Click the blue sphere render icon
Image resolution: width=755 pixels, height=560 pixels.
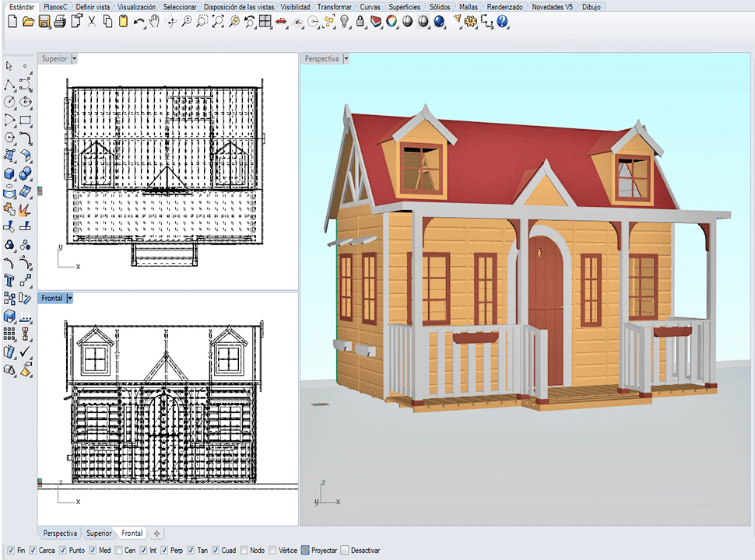pyautogui.click(x=439, y=21)
